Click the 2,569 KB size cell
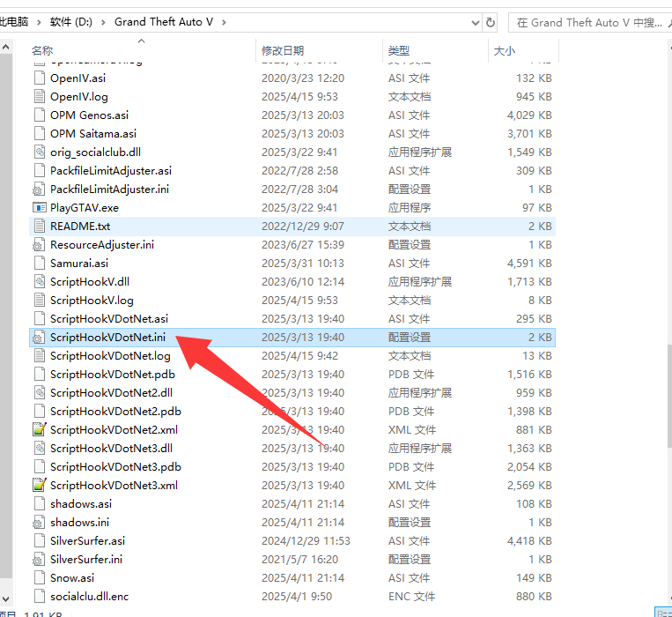Viewport: 672px width, 617px height. 529,485
